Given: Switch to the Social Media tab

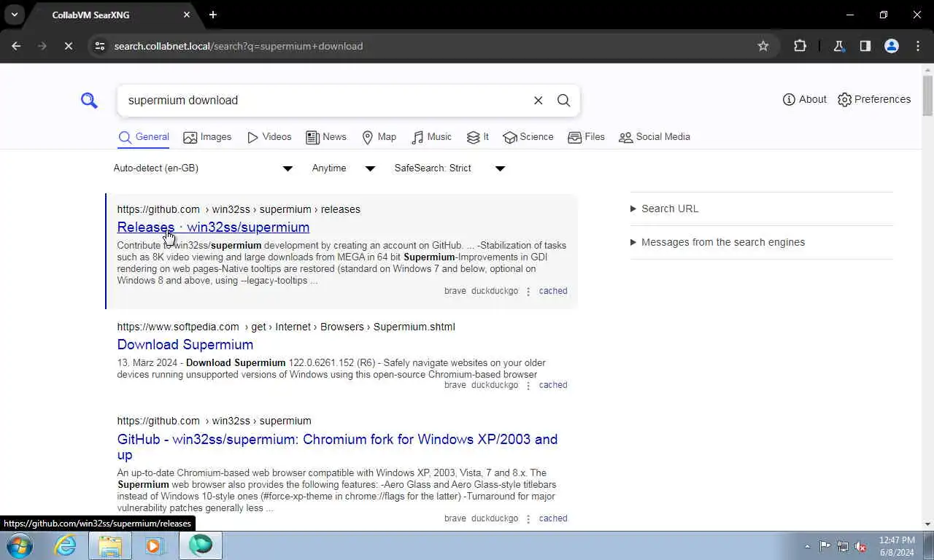Looking at the screenshot, I should click(x=655, y=137).
